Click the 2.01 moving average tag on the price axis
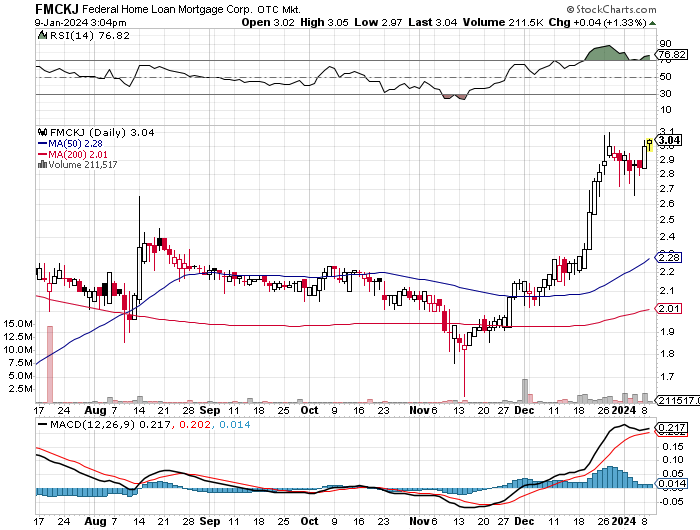 pos(669,309)
